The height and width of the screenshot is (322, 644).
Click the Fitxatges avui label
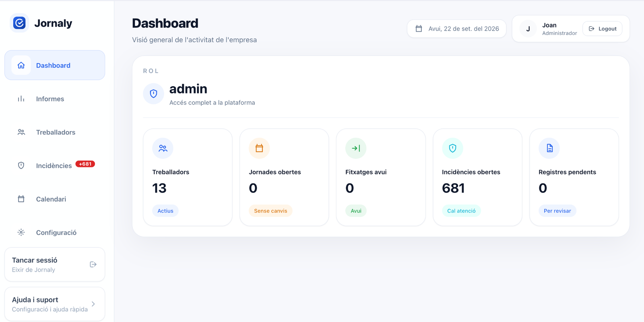pos(366,172)
